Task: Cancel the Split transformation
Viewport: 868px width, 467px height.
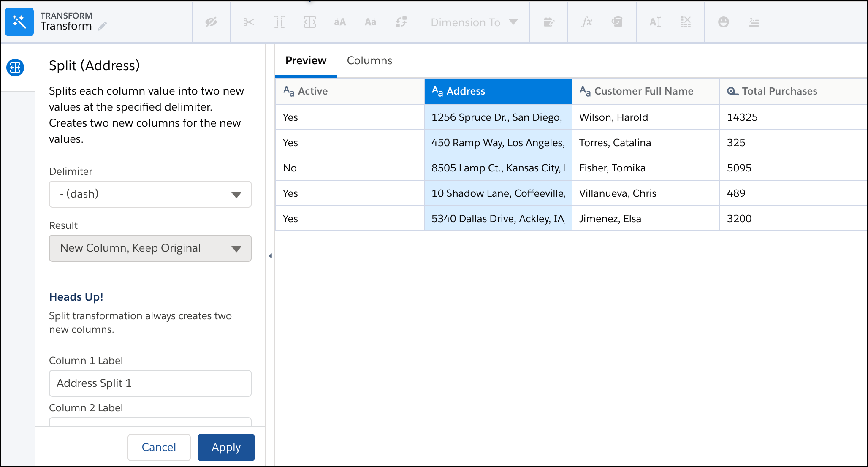Action: coord(159,447)
